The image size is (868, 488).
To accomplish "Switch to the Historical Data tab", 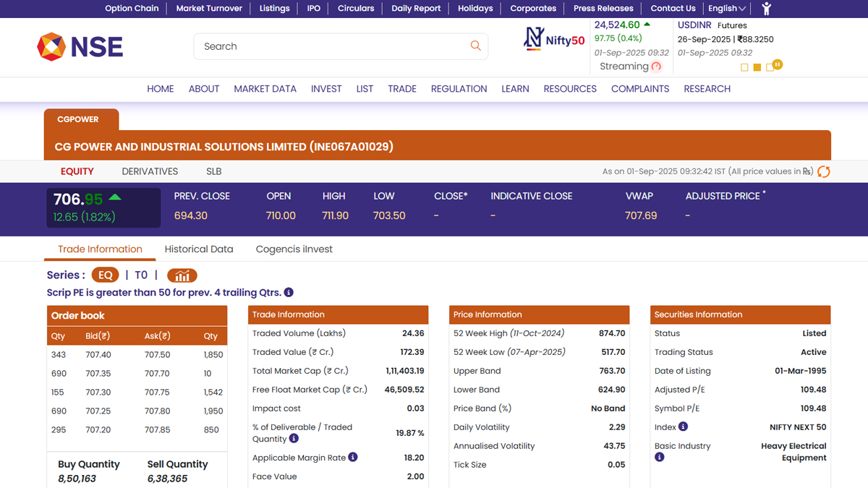I will point(199,249).
